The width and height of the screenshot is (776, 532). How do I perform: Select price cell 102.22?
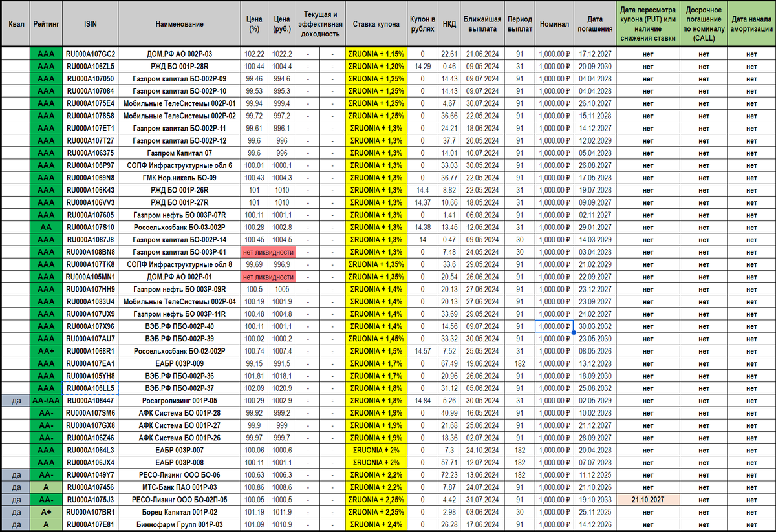tap(255, 54)
